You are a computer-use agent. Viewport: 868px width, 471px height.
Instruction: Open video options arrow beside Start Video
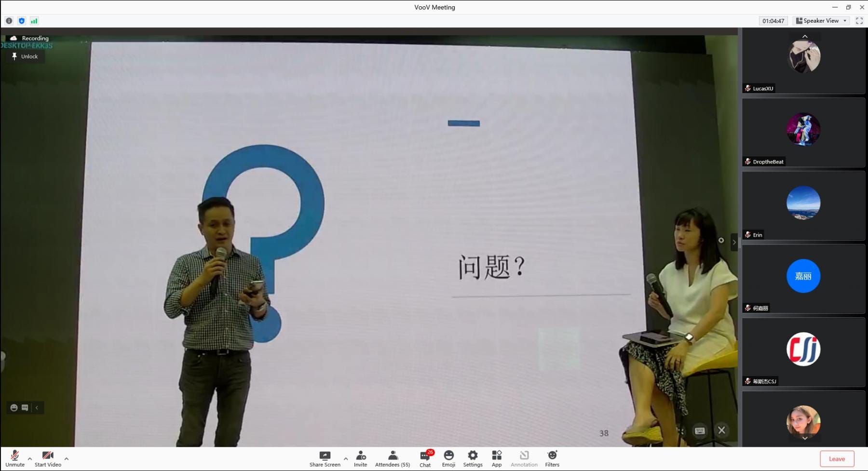pyautogui.click(x=67, y=459)
